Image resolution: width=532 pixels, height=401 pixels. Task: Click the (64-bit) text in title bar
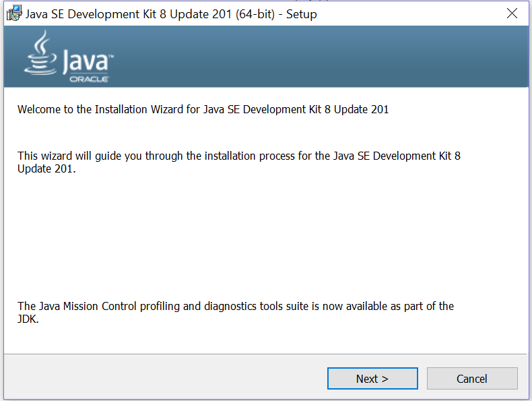[x=255, y=14]
